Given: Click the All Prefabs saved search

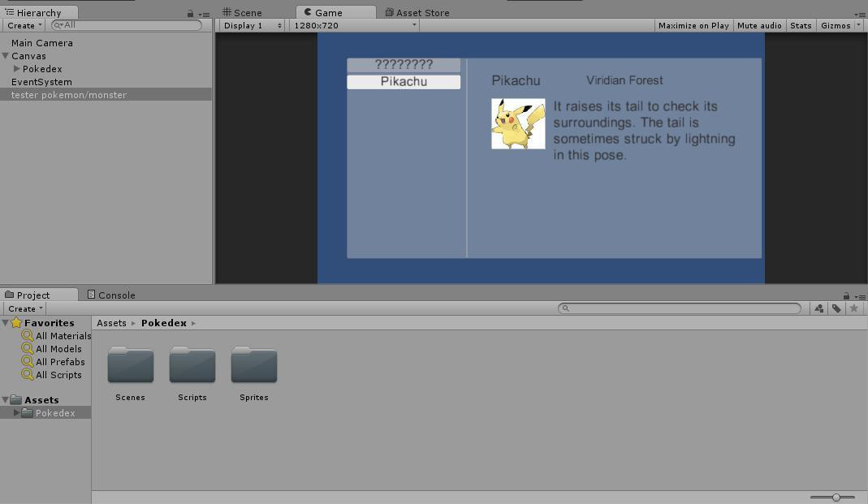Looking at the screenshot, I should (53, 362).
